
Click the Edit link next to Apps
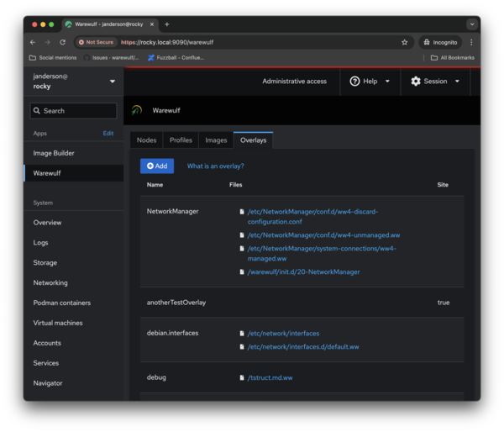108,133
